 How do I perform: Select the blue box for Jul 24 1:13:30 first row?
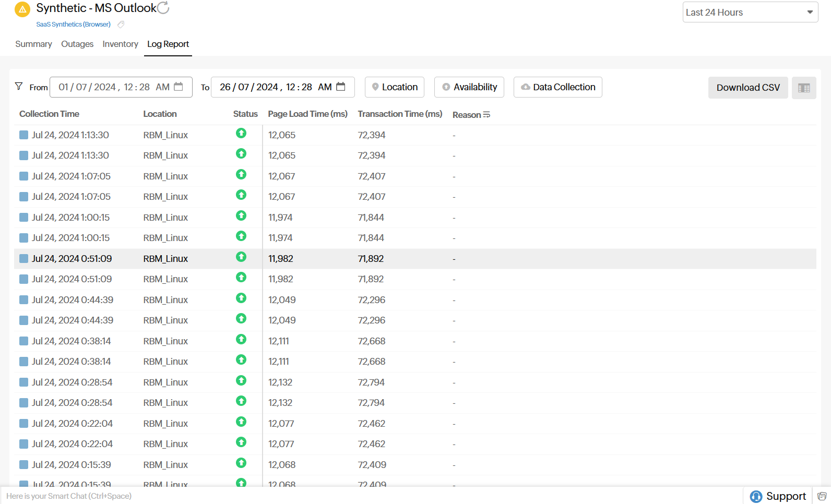[23, 135]
